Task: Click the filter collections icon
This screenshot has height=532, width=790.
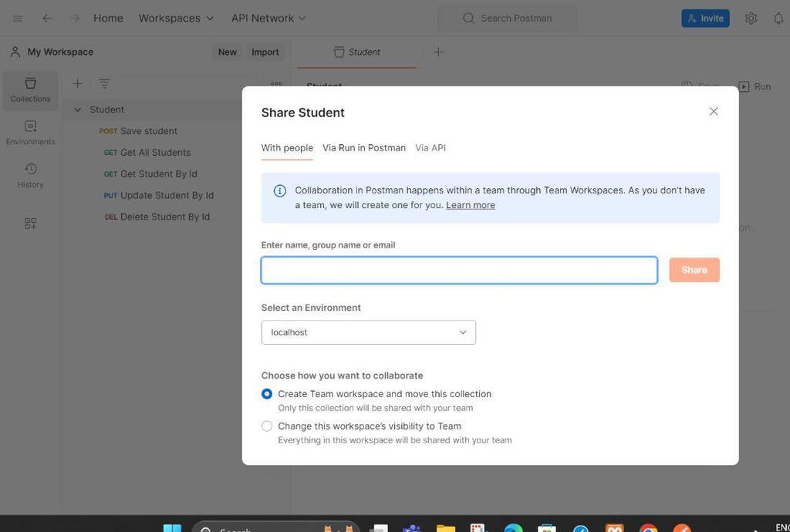Action: pos(104,83)
